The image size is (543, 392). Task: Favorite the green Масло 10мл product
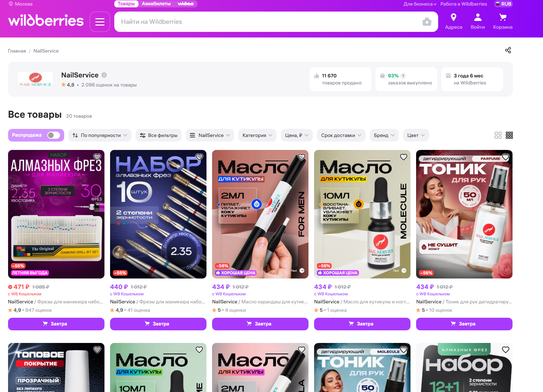coord(199,350)
